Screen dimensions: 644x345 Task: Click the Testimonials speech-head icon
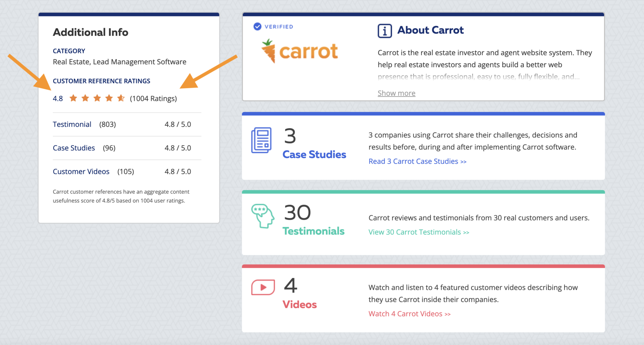click(263, 216)
